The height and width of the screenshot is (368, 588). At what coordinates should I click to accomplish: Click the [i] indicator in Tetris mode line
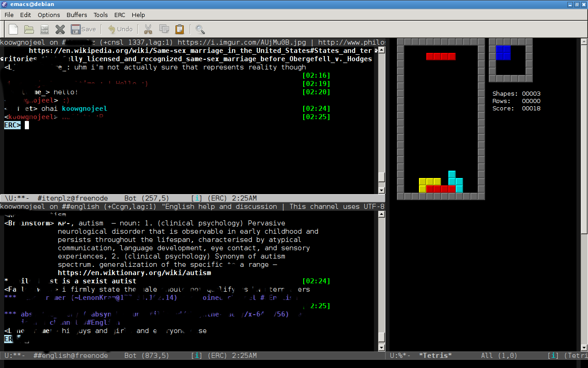(554, 356)
